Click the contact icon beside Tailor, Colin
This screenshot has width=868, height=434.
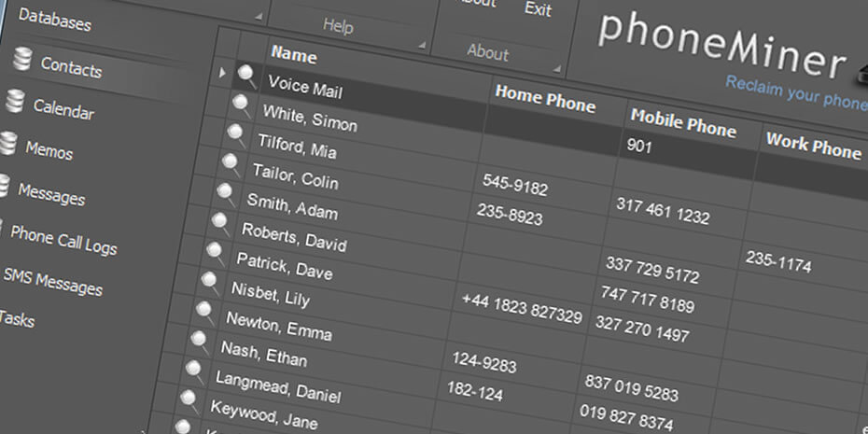(231, 165)
